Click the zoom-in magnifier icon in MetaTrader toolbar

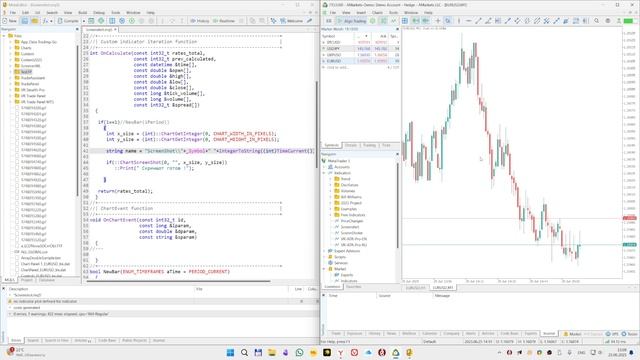pos(448,21)
